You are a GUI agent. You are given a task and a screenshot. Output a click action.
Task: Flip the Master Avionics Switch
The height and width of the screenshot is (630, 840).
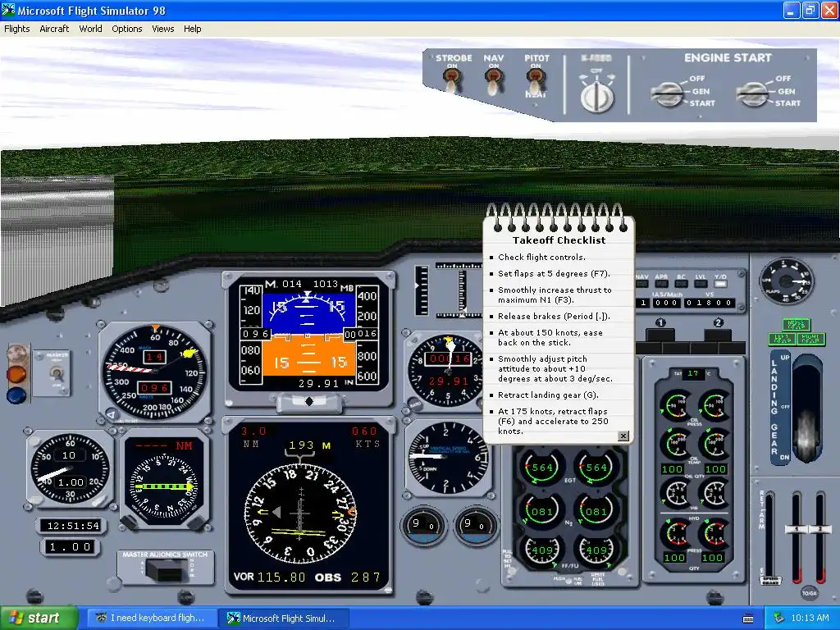coord(167,570)
